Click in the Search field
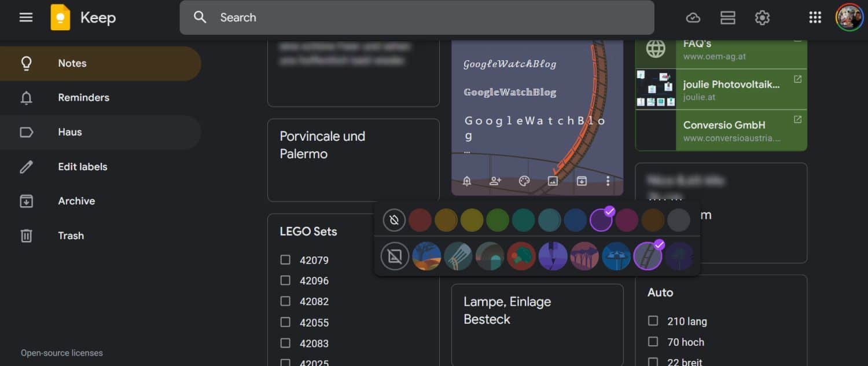868x366 pixels. pyautogui.click(x=417, y=17)
